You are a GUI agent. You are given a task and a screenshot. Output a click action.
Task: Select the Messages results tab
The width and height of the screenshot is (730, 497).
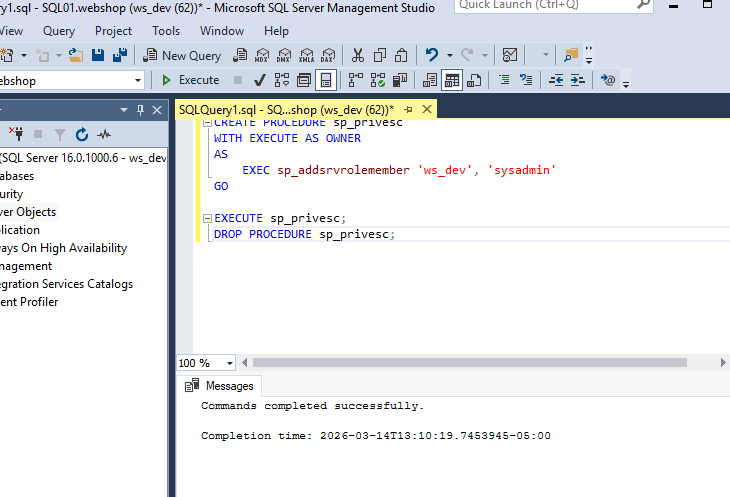click(219, 386)
